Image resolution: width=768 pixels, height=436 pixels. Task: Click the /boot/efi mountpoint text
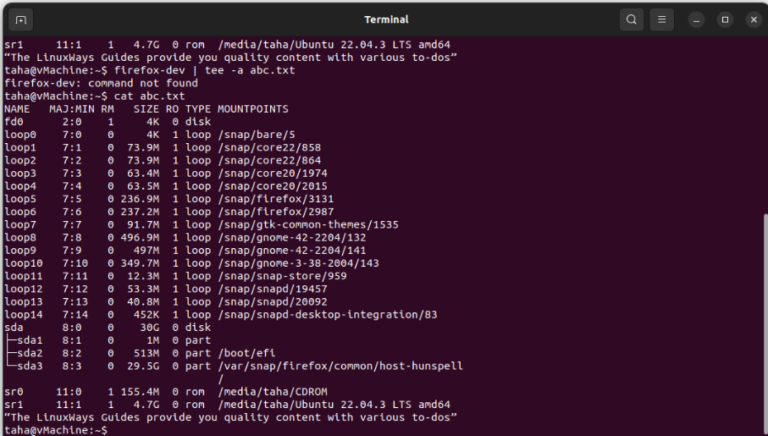coord(246,353)
